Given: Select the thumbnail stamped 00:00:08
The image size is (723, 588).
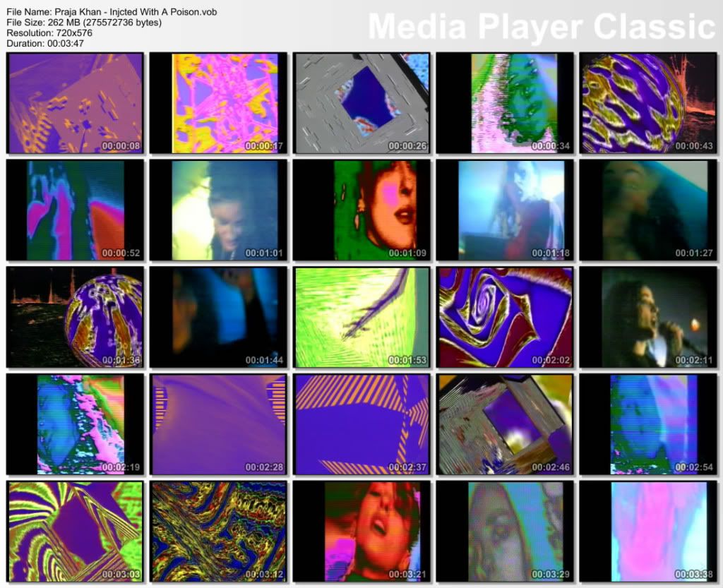Looking at the screenshot, I should (x=75, y=103).
